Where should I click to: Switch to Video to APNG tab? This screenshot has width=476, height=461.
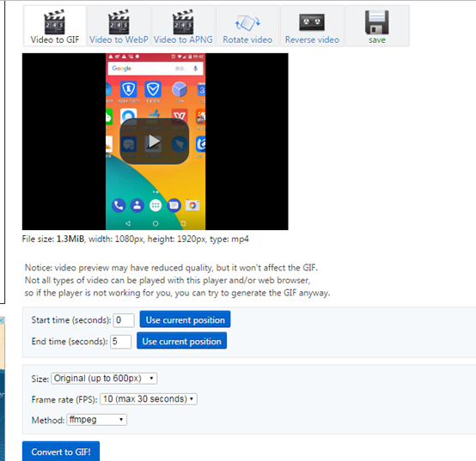[183, 26]
